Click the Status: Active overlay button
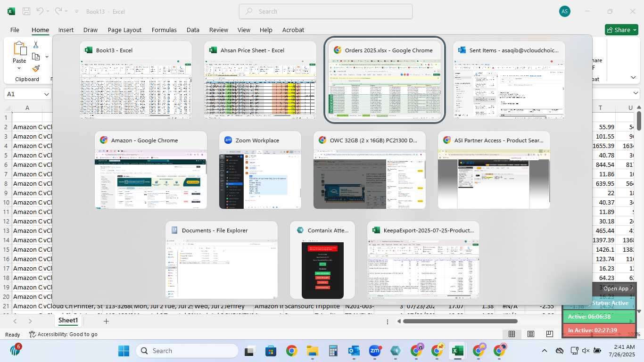The image size is (644, 362). click(610, 303)
